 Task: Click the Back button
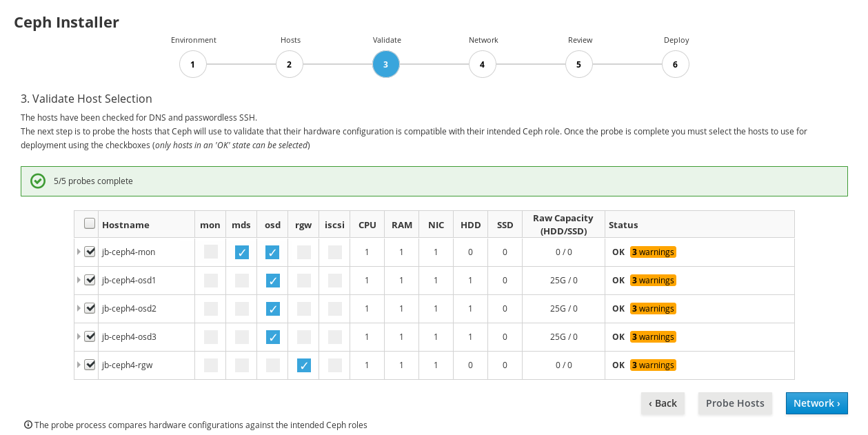[x=663, y=403]
